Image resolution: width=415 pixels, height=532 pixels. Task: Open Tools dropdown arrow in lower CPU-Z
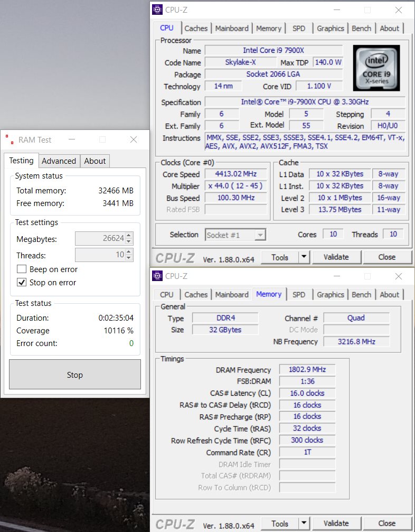304,523
